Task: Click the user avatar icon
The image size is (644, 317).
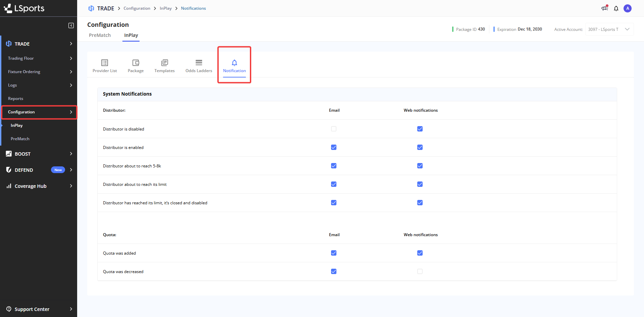Action: tap(628, 8)
